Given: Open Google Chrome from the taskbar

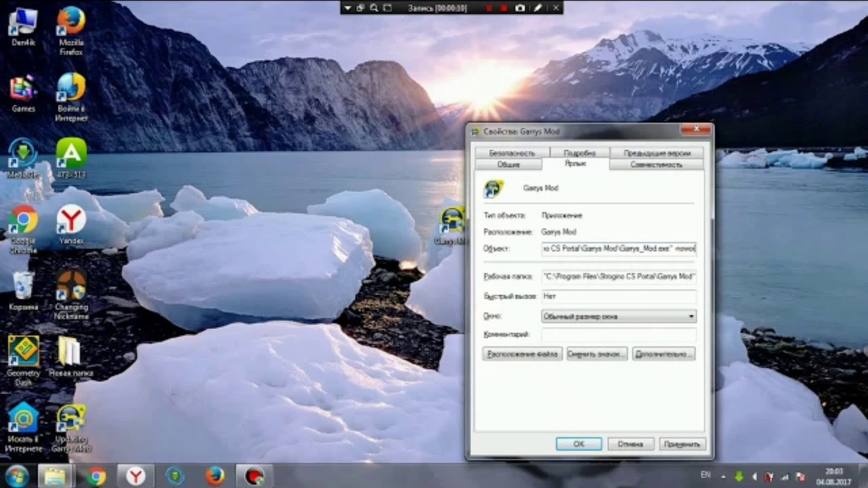Looking at the screenshot, I should pos(96,476).
